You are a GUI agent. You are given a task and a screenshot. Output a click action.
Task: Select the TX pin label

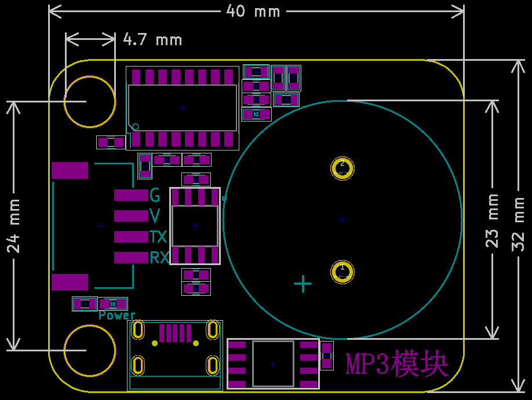[158, 237]
